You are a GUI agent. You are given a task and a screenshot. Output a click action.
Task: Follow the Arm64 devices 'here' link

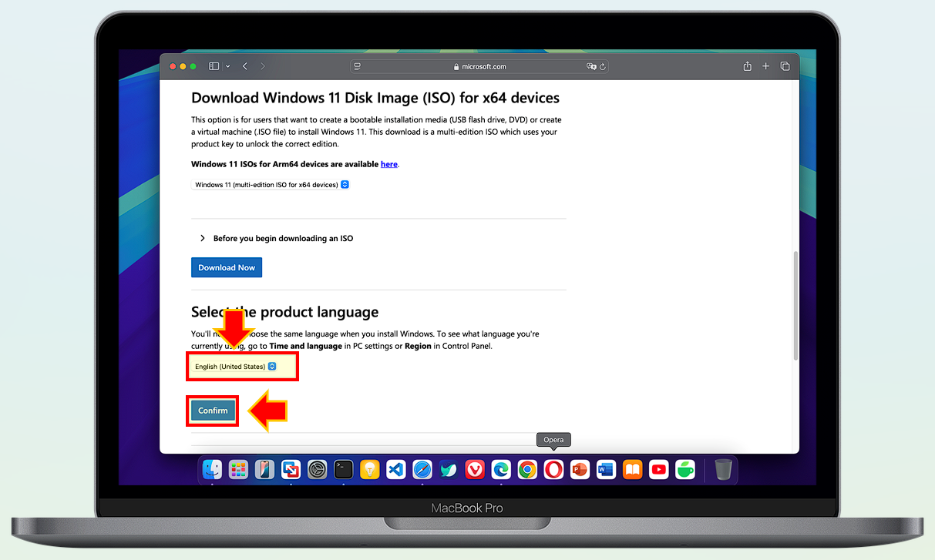[x=388, y=164]
